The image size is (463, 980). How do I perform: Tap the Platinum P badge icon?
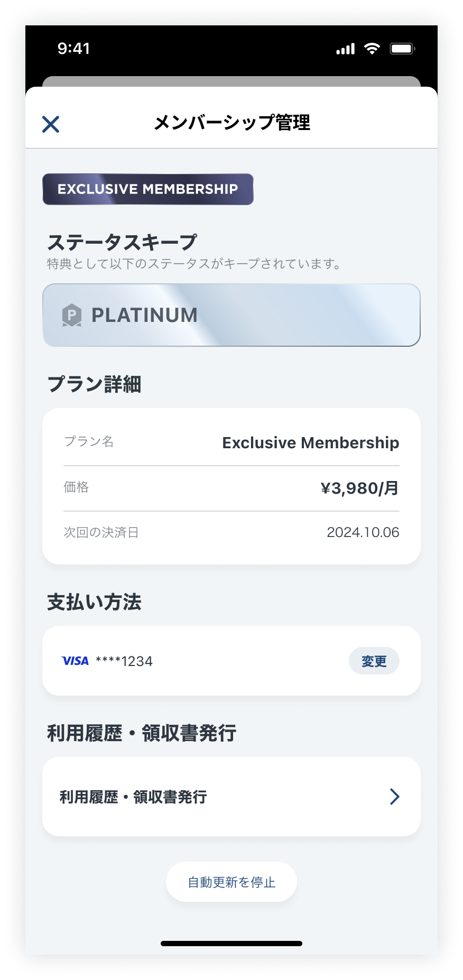tap(72, 316)
